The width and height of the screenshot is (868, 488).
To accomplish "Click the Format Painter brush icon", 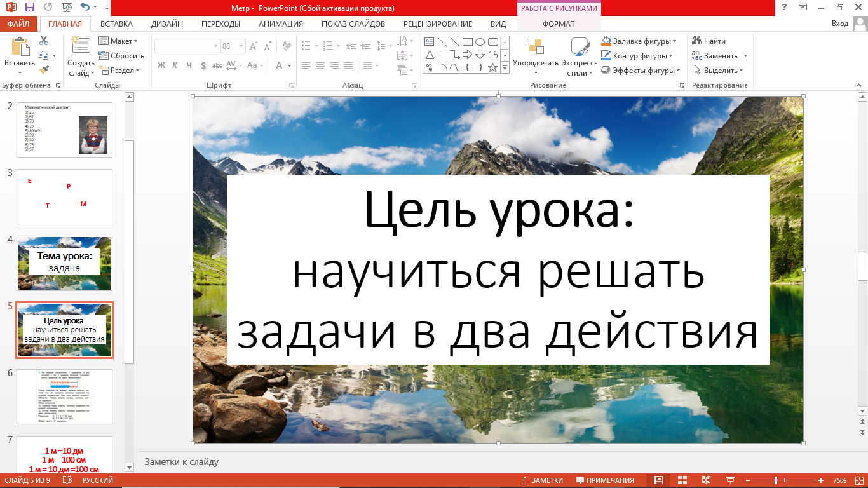I will 44,70.
